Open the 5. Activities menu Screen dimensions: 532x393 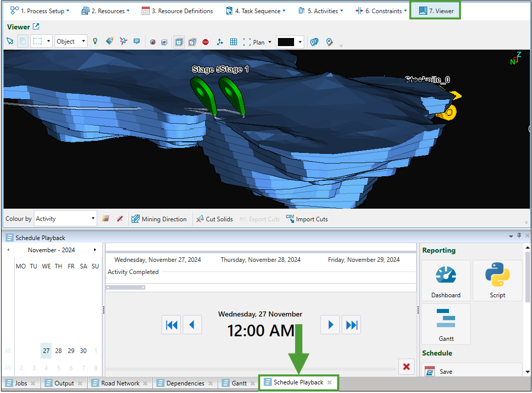[320, 11]
